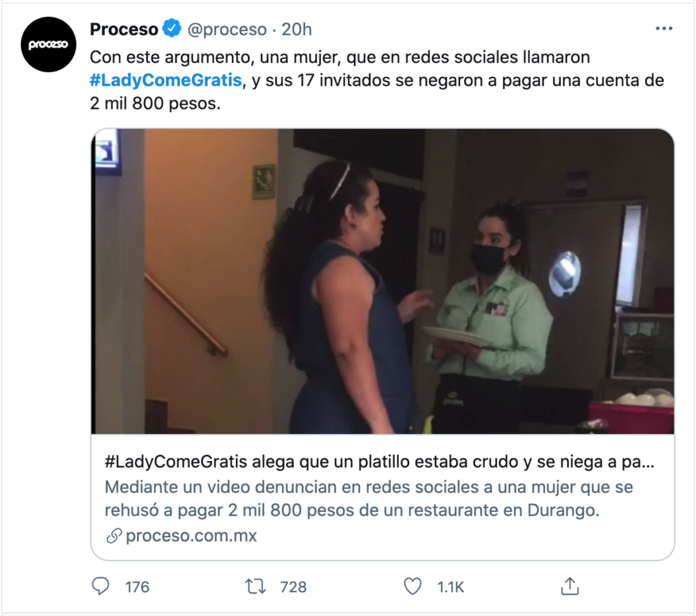Open the share upload icon
Image resolution: width=696 pixels, height=616 pixels.
pos(570,586)
